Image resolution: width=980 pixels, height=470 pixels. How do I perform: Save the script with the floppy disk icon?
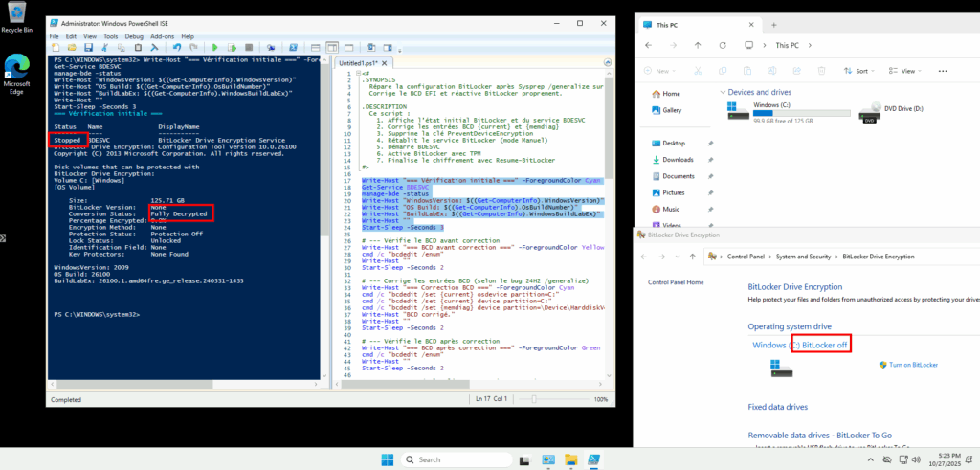(88, 47)
